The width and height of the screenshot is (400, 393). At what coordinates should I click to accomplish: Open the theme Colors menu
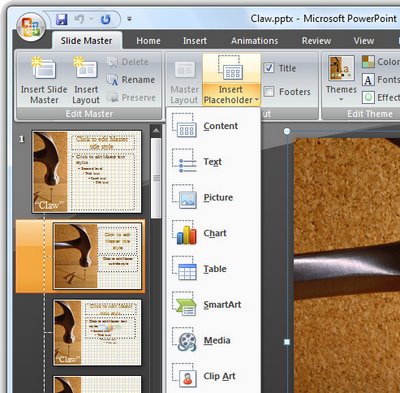coord(380,62)
